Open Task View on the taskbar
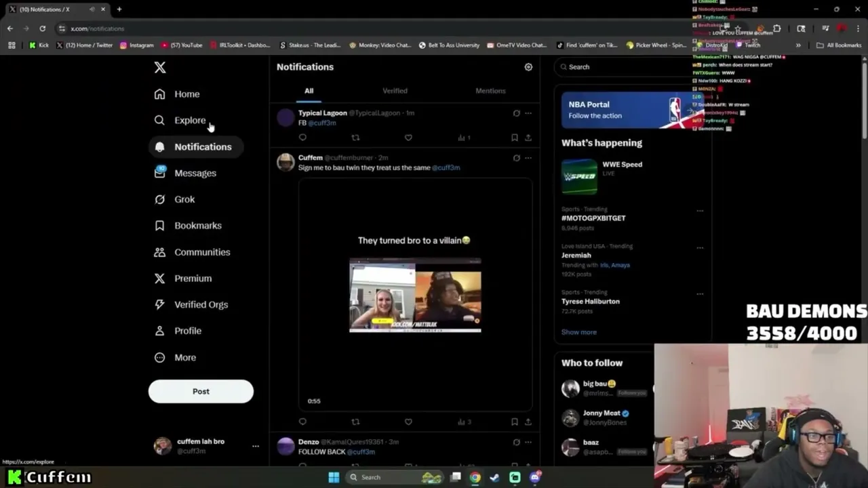The width and height of the screenshot is (868, 488). (x=456, y=477)
